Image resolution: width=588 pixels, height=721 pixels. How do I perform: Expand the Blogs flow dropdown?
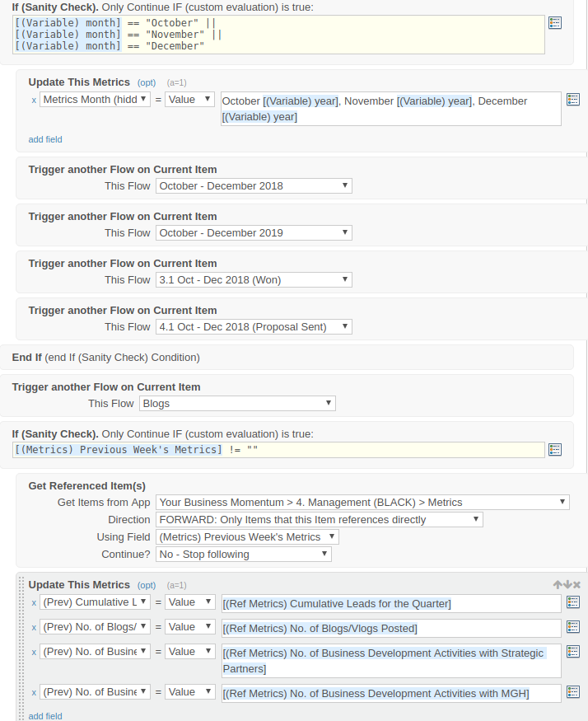[x=236, y=404]
